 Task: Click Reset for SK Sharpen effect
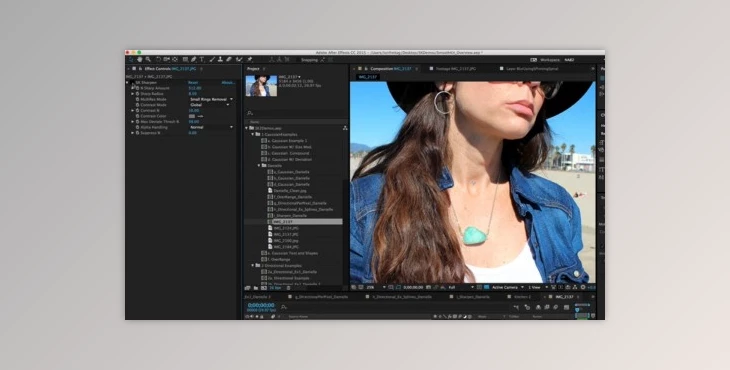[x=193, y=82]
